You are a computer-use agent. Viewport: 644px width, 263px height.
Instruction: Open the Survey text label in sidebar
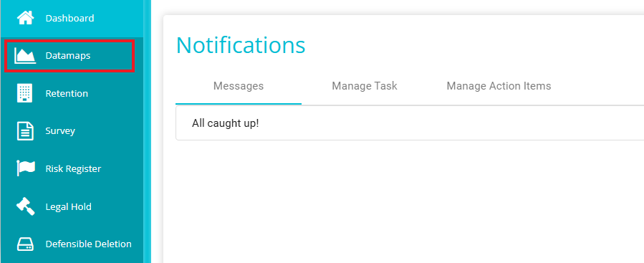(60, 131)
